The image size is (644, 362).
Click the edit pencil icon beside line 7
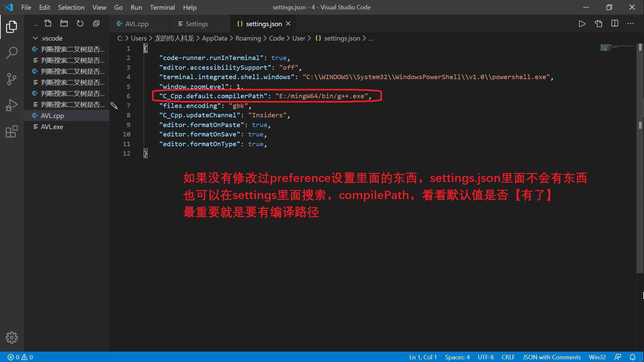[114, 106]
